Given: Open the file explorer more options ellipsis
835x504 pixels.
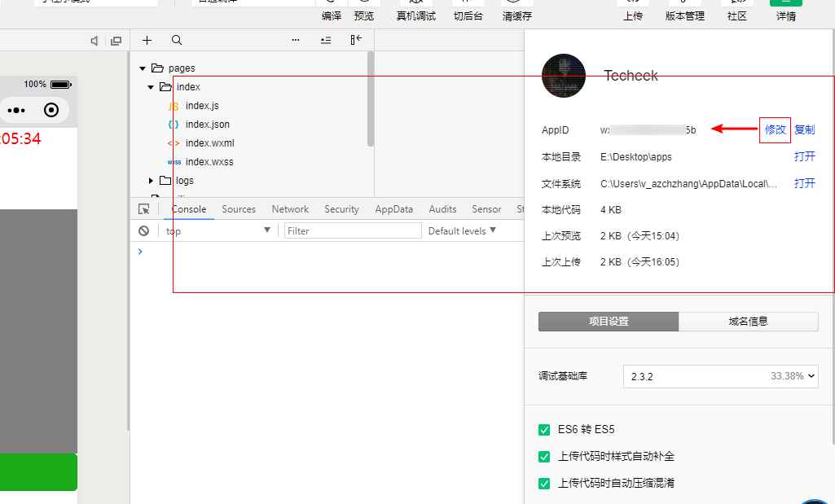Looking at the screenshot, I should click(296, 40).
